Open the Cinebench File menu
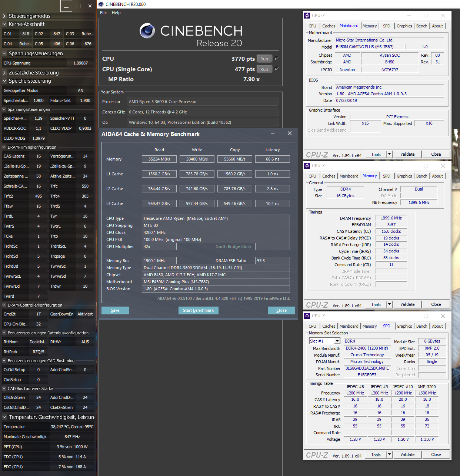 click(x=103, y=13)
